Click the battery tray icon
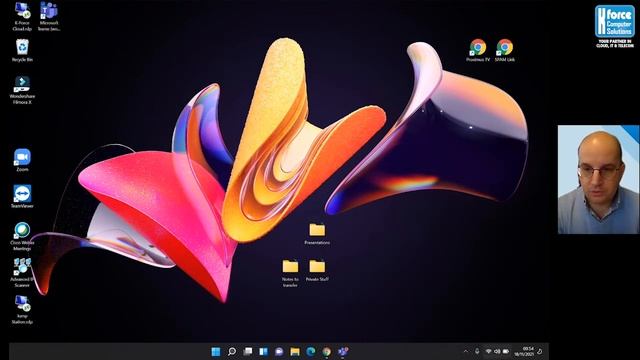The height and width of the screenshot is (360, 640). click(x=506, y=351)
